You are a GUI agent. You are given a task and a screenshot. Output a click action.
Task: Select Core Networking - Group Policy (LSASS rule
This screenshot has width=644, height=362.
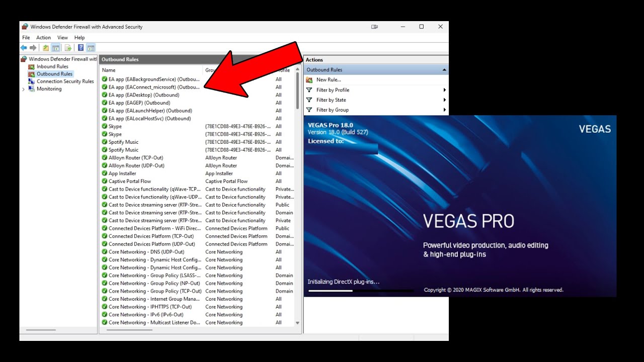154,276
